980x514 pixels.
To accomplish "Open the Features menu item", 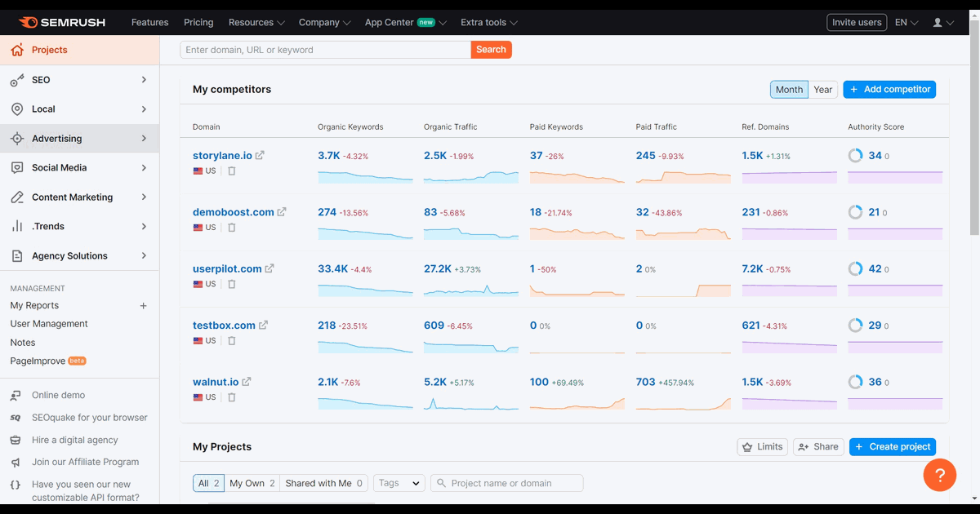I will [150, 23].
